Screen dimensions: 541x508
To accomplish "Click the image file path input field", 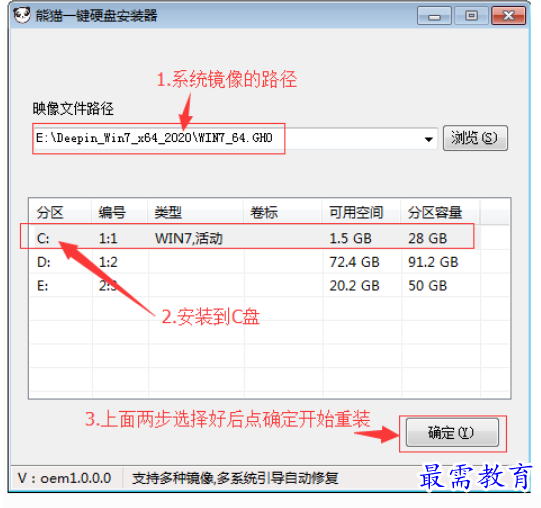I will point(235,138).
